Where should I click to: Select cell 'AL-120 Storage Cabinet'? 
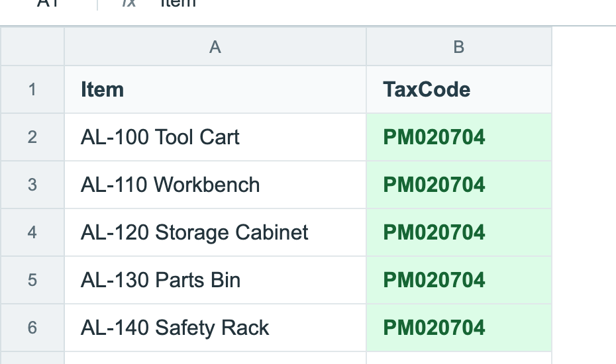pyautogui.click(x=215, y=232)
